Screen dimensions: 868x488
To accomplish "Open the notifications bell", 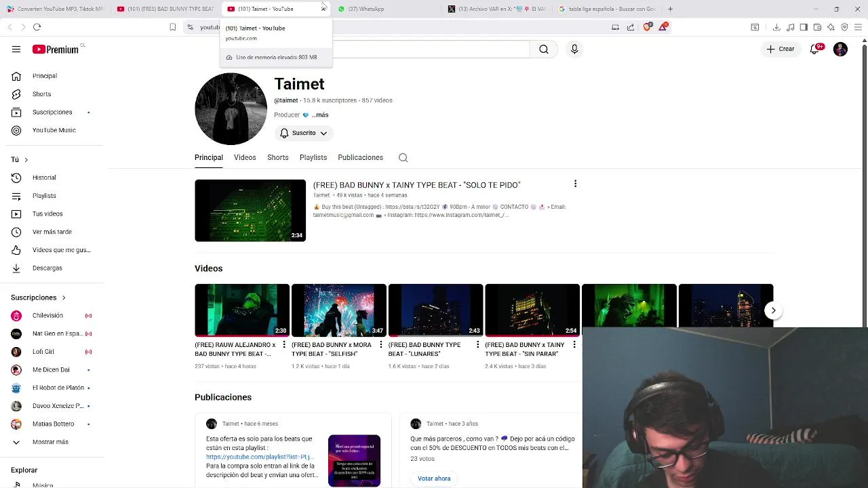I will coord(815,49).
